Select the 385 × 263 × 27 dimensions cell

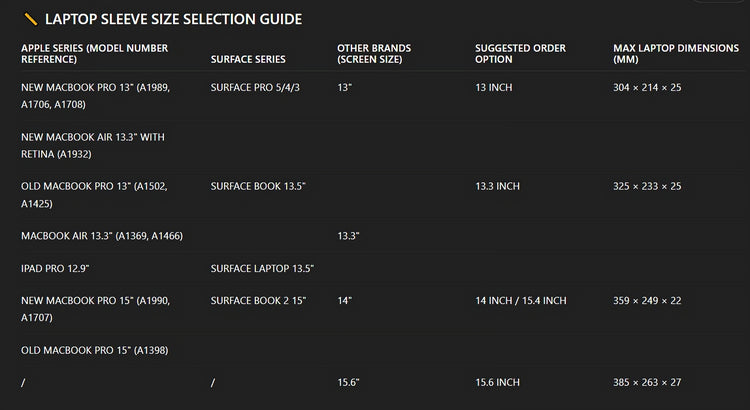[647, 383]
